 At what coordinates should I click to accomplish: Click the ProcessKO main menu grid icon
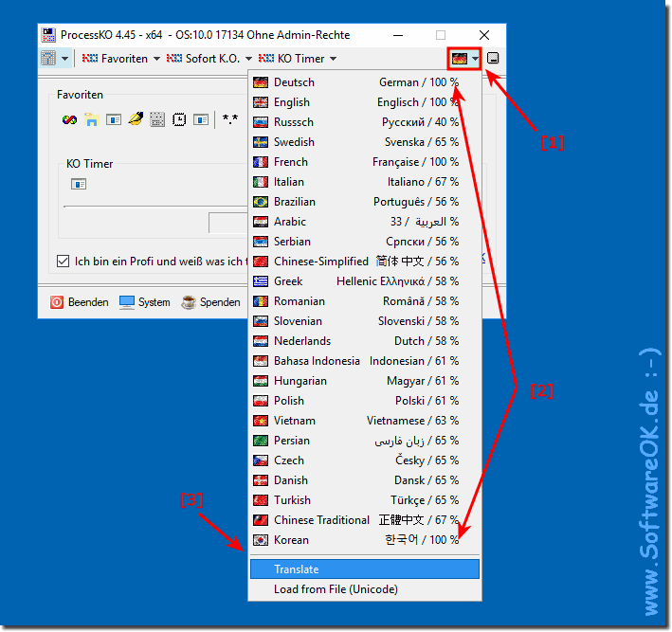(x=48, y=58)
